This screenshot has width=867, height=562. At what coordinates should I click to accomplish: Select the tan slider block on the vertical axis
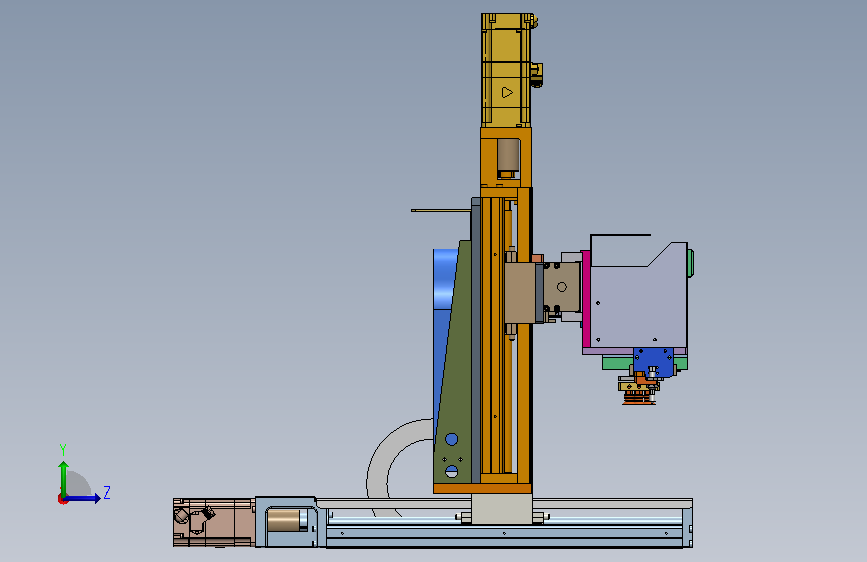tap(520, 293)
